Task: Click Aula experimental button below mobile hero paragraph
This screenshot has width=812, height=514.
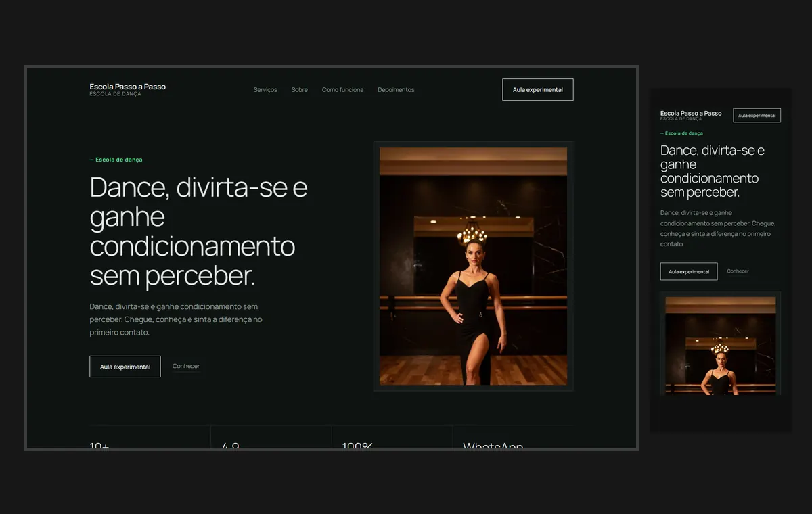Action: [689, 271]
